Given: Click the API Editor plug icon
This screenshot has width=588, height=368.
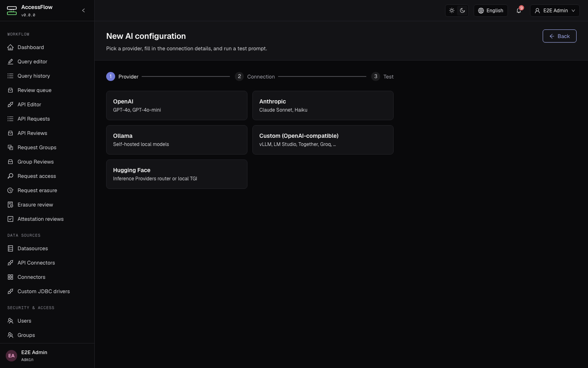Looking at the screenshot, I should point(10,105).
